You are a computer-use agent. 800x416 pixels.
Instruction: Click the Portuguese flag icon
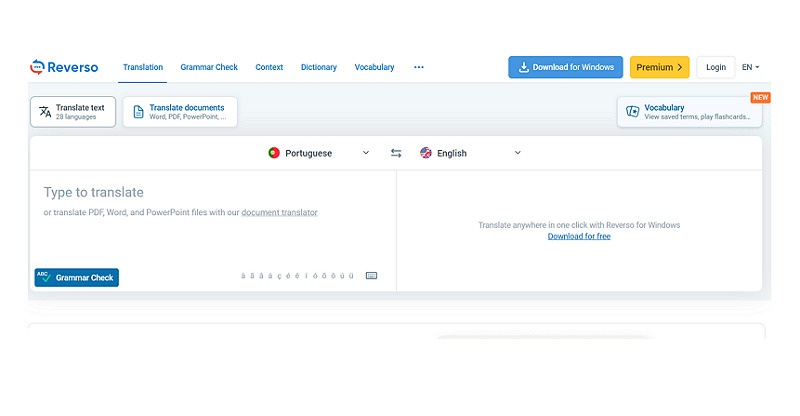pos(274,153)
